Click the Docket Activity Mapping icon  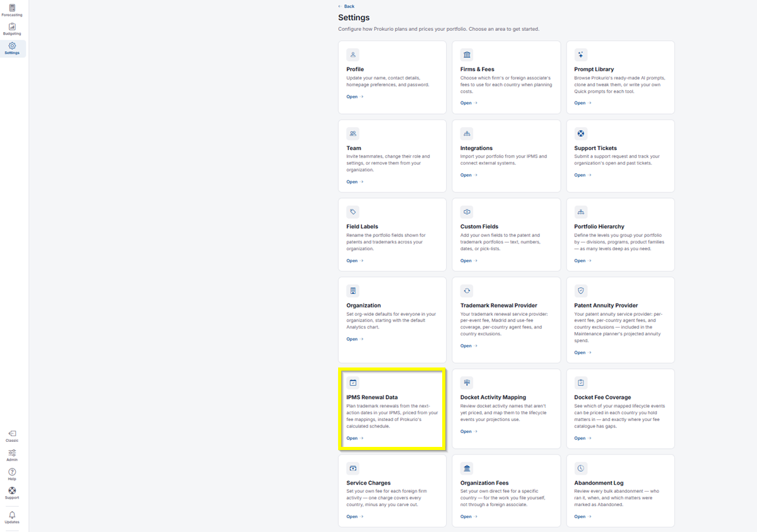coord(467,383)
